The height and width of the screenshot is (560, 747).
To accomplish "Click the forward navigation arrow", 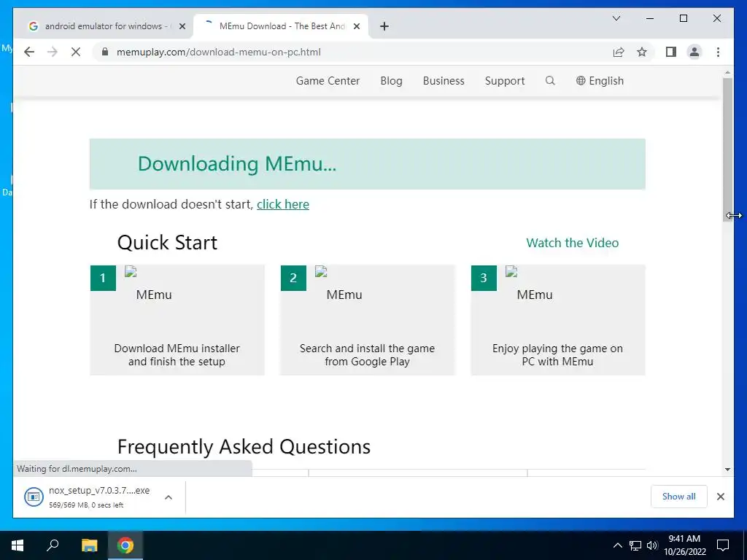I will click(x=53, y=52).
